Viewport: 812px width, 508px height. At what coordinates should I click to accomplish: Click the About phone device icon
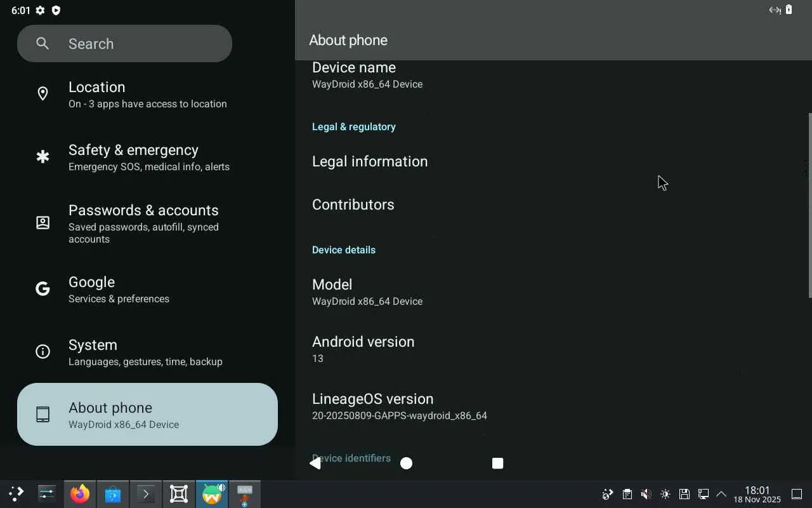click(43, 415)
